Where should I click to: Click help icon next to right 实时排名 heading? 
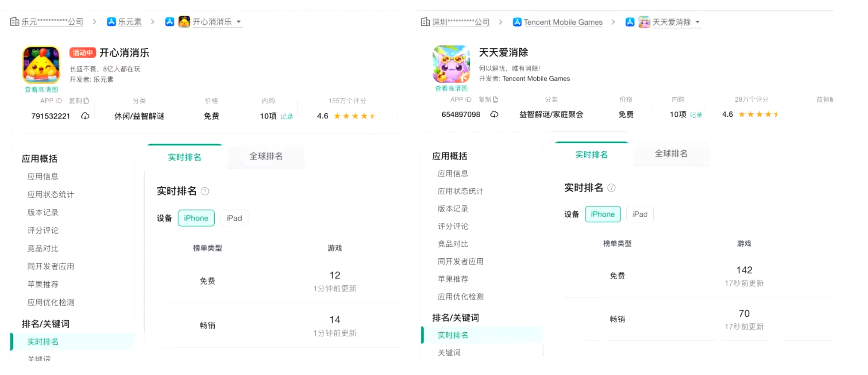611,188
